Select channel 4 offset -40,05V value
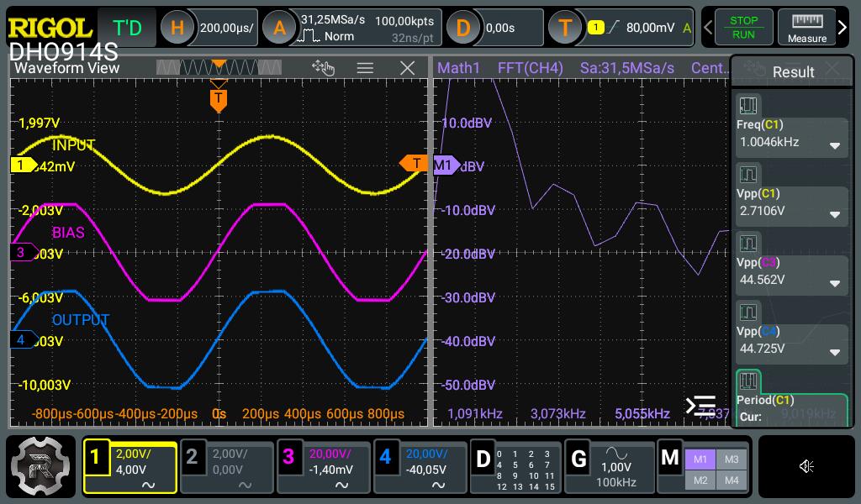The height and width of the screenshot is (504, 861). (425, 470)
